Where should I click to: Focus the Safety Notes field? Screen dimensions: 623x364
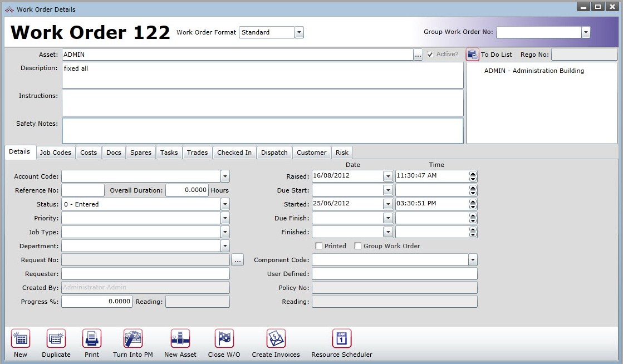pos(263,131)
